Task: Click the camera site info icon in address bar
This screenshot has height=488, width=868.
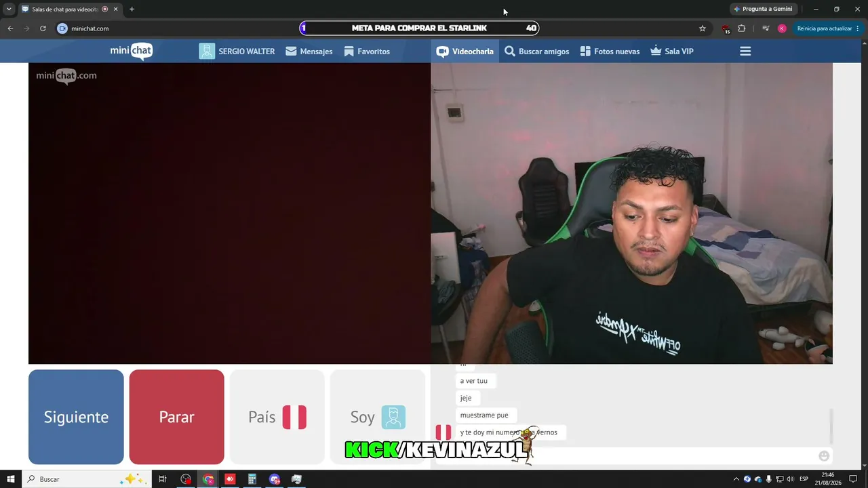Action: tap(62, 28)
